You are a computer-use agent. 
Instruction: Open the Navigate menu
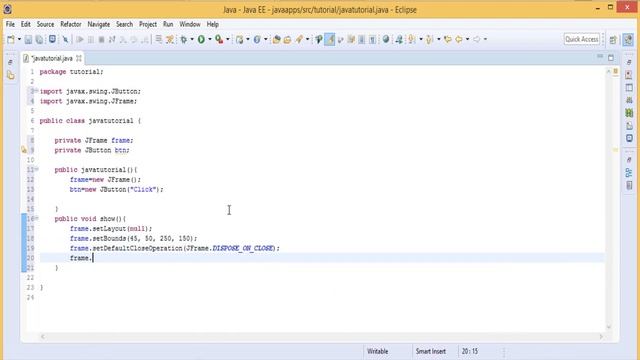[x=98, y=24]
